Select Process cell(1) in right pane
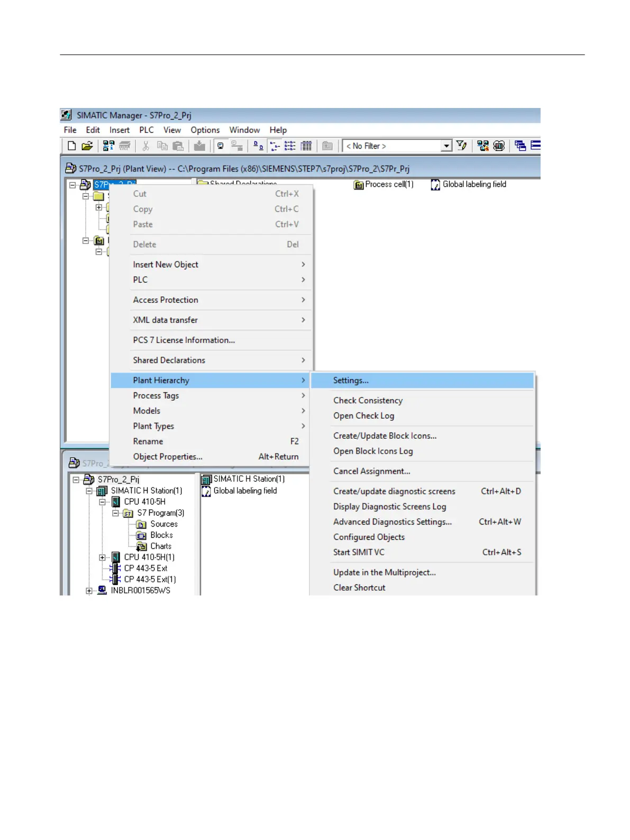This screenshot has height=840, width=630. (384, 185)
